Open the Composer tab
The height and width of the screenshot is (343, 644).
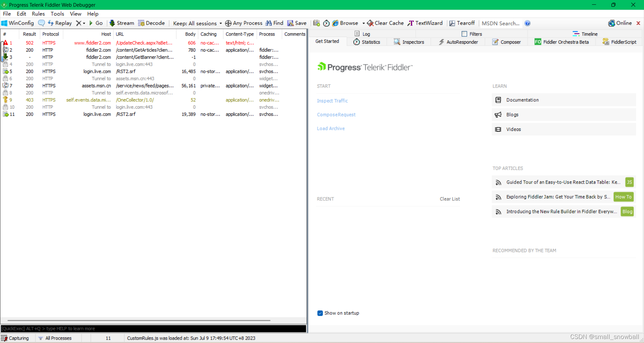tap(506, 42)
